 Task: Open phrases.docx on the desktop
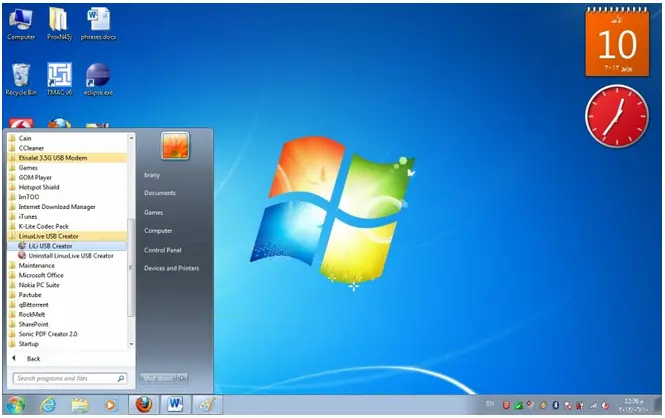coord(98,24)
